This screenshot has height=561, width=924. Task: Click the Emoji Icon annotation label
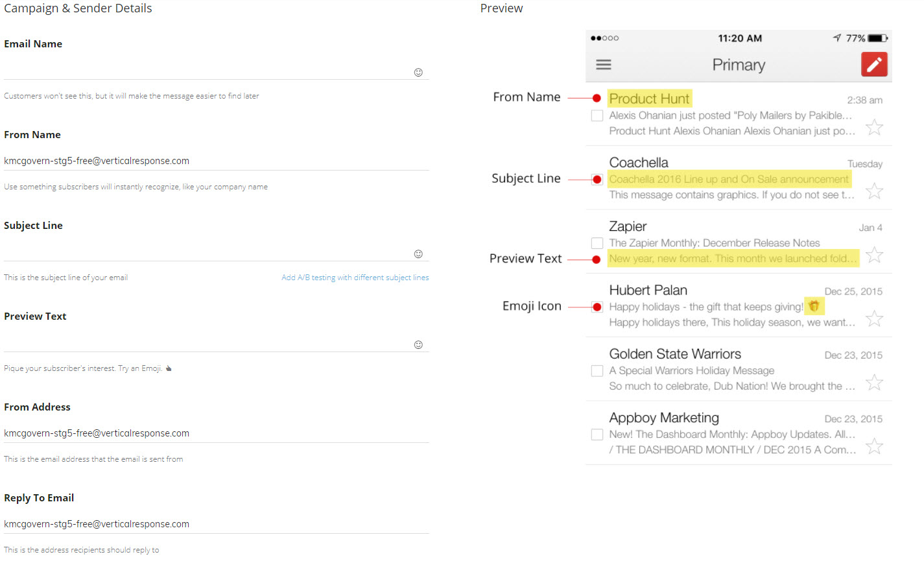[532, 306]
